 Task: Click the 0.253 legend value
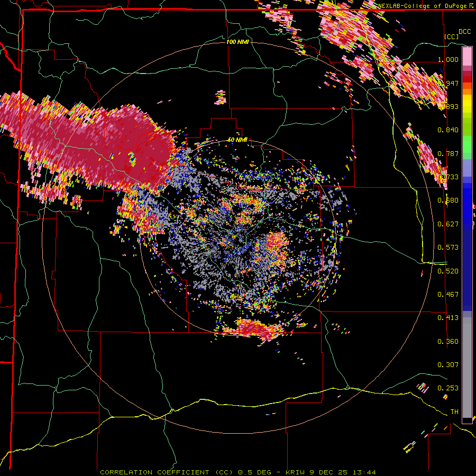click(448, 388)
